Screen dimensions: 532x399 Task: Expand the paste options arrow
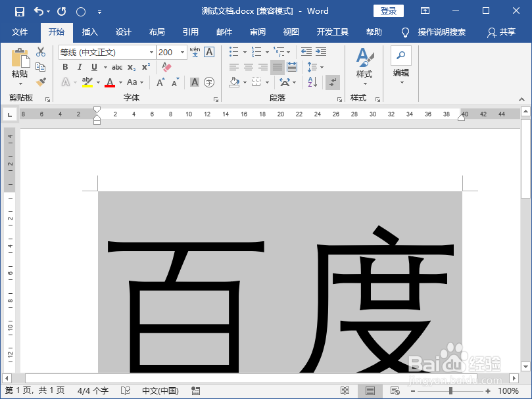[x=20, y=83]
